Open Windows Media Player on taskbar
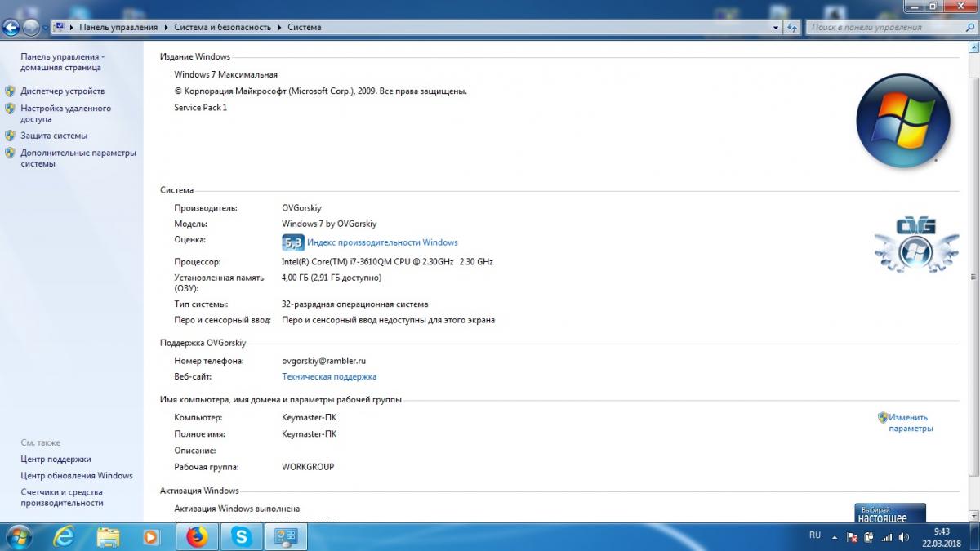The height and width of the screenshot is (551, 980). [x=151, y=537]
